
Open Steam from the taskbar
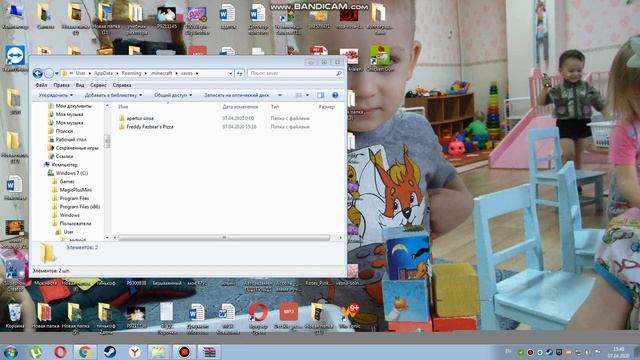tap(110, 352)
